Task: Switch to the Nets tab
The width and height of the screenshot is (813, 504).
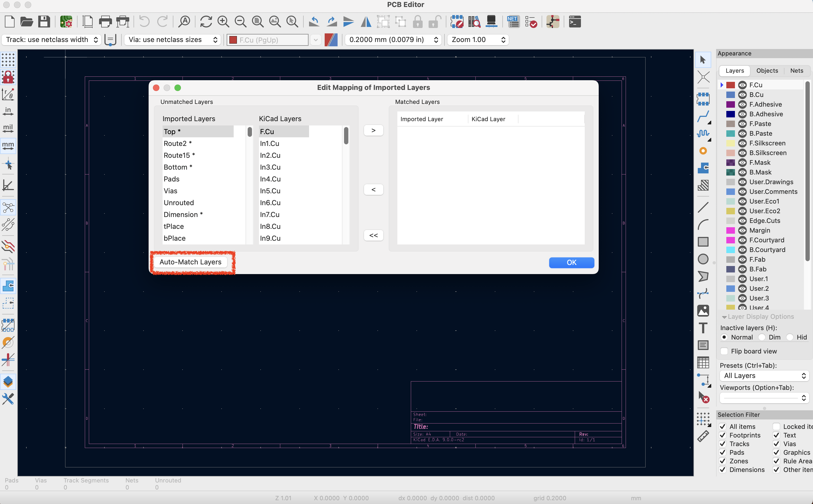Action: coord(797,71)
